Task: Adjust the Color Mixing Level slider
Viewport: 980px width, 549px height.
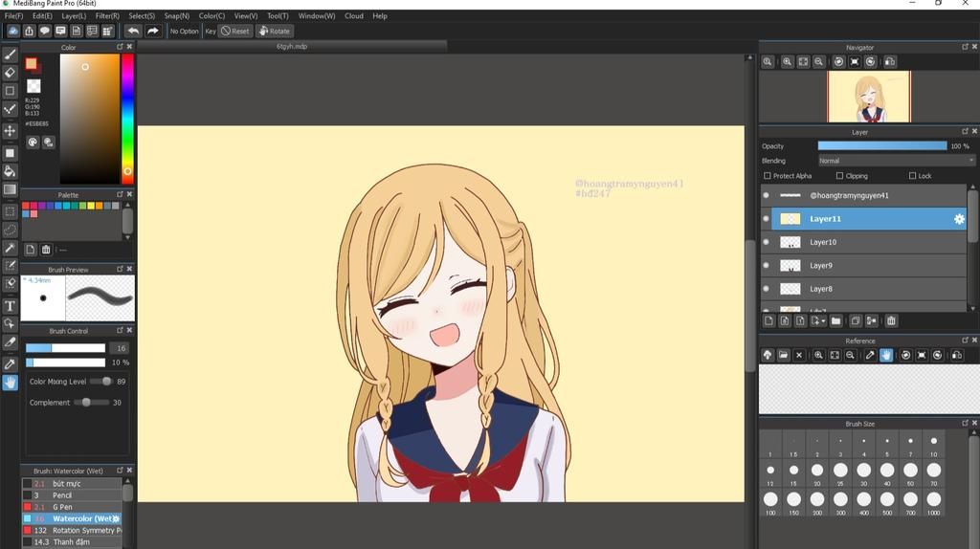Action: pyautogui.click(x=100, y=381)
